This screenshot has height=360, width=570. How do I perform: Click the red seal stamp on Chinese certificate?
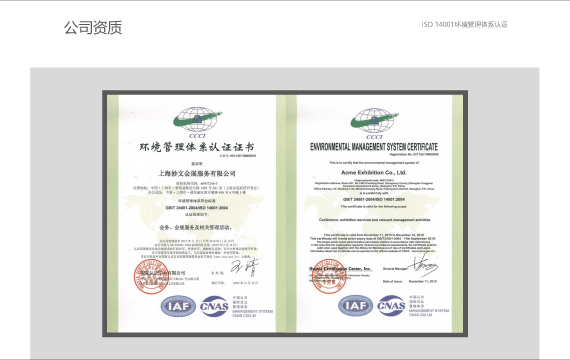coord(151,276)
